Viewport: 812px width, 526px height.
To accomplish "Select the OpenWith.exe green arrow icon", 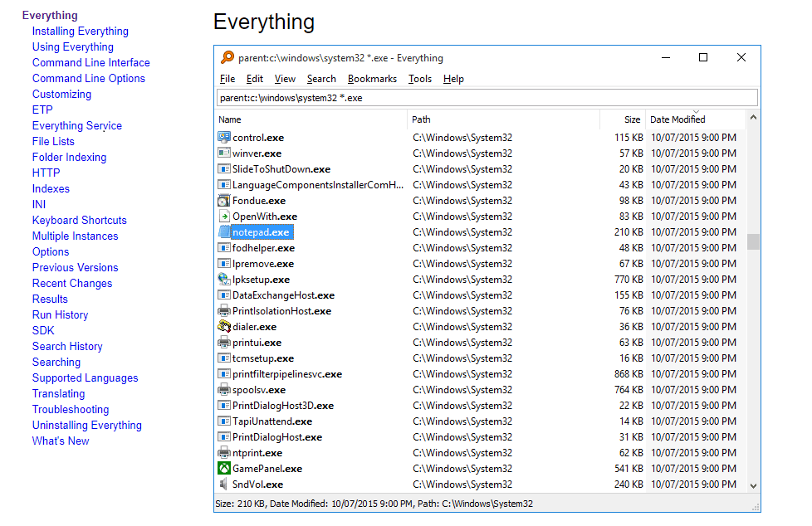I will click(x=223, y=216).
